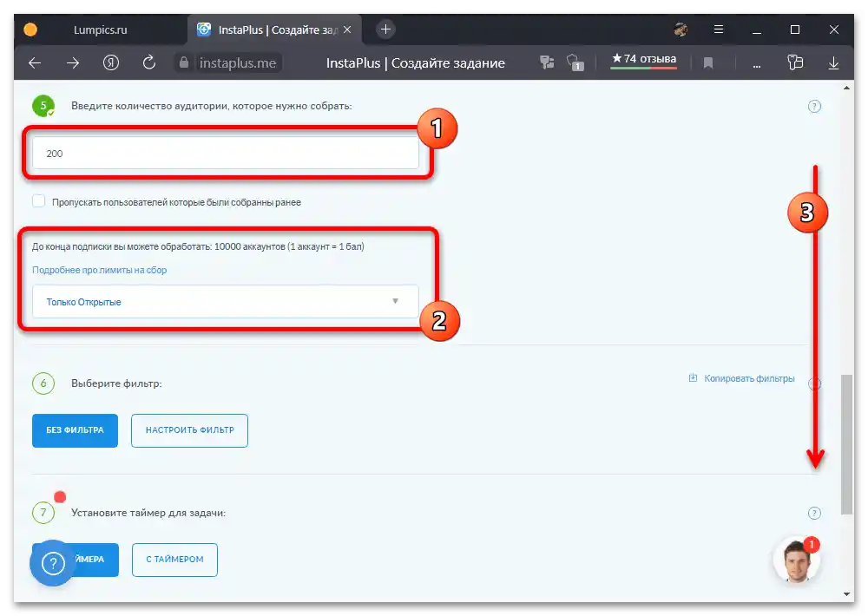Go back to the previous page
Screen dimensions: 868x616
click(35, 63)
